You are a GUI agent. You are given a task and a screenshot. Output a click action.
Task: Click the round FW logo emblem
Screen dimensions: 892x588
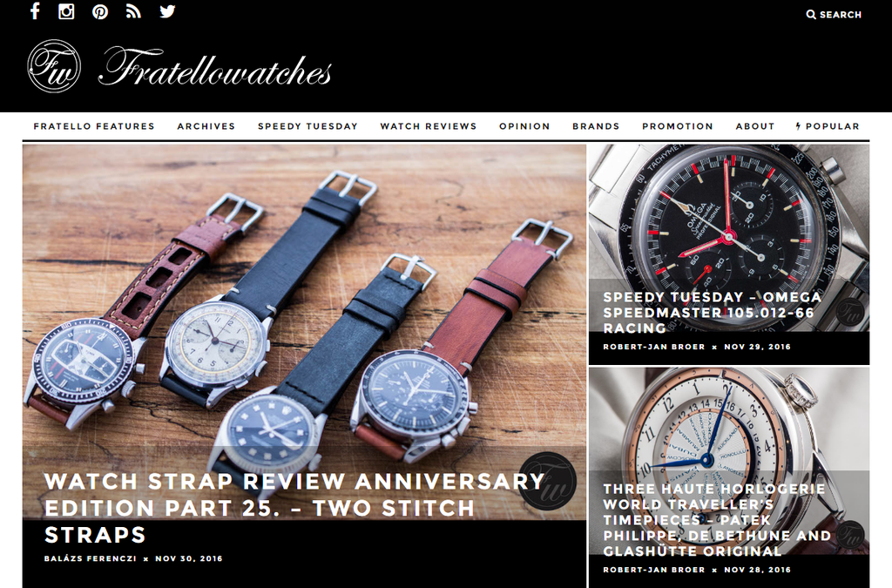click(54, 66)
